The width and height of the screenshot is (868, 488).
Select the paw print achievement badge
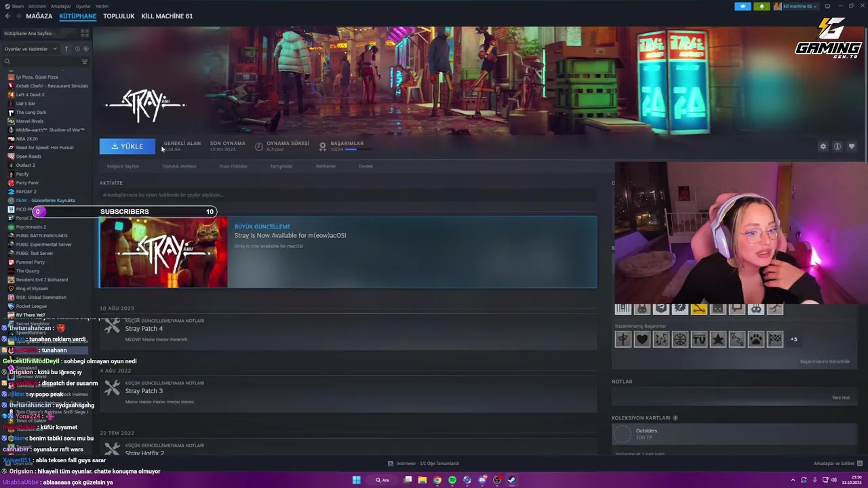[756, 339]
